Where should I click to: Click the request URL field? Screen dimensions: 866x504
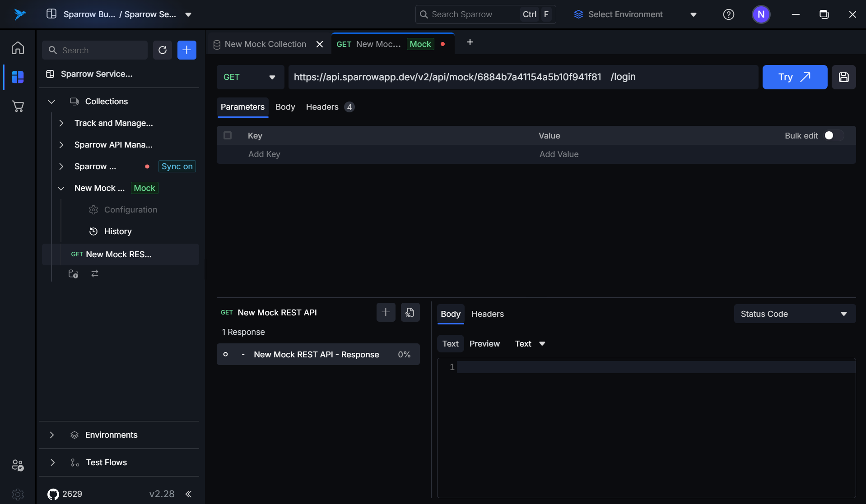523,77
